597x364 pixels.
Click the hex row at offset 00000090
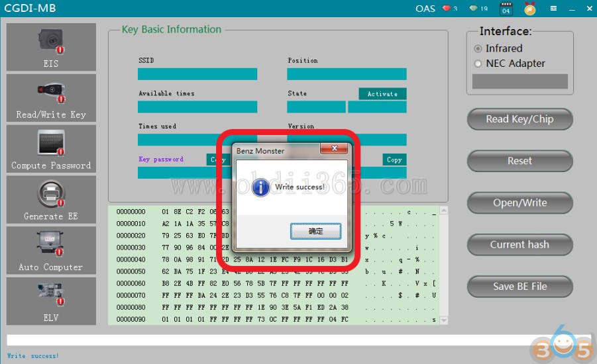(276, 319)
